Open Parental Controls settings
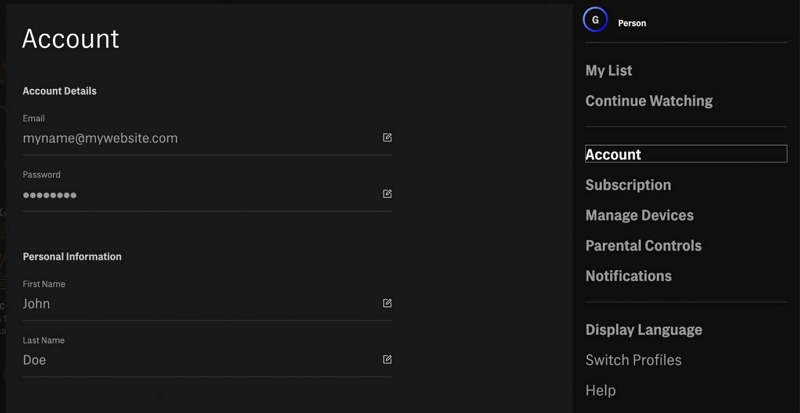Image resolution: width=800 pixels, height=413 pixels. 643,246
